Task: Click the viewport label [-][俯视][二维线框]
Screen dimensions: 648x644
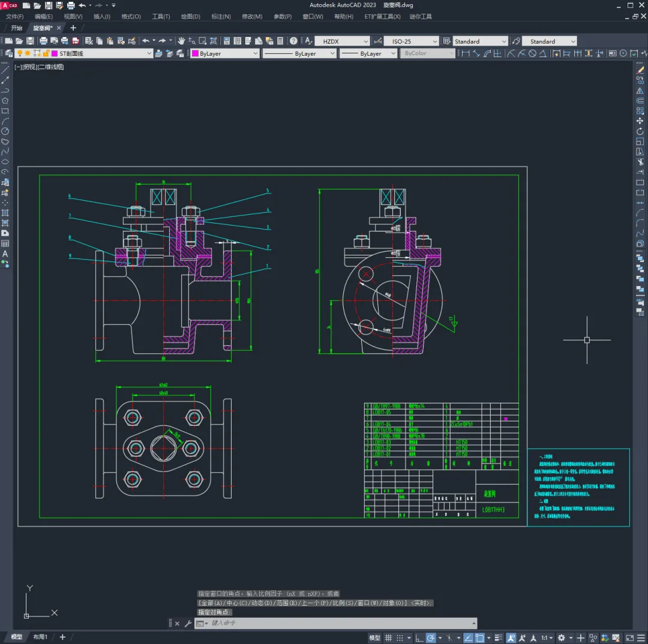Action: click(39, 67)
